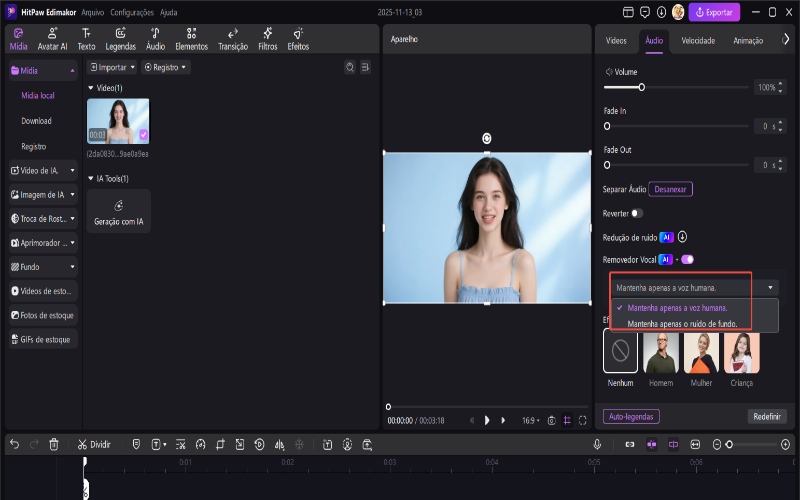The image size is (800, 500).
Task: Open the Transição panel in top toolbar
Action: tap(233, 39)
